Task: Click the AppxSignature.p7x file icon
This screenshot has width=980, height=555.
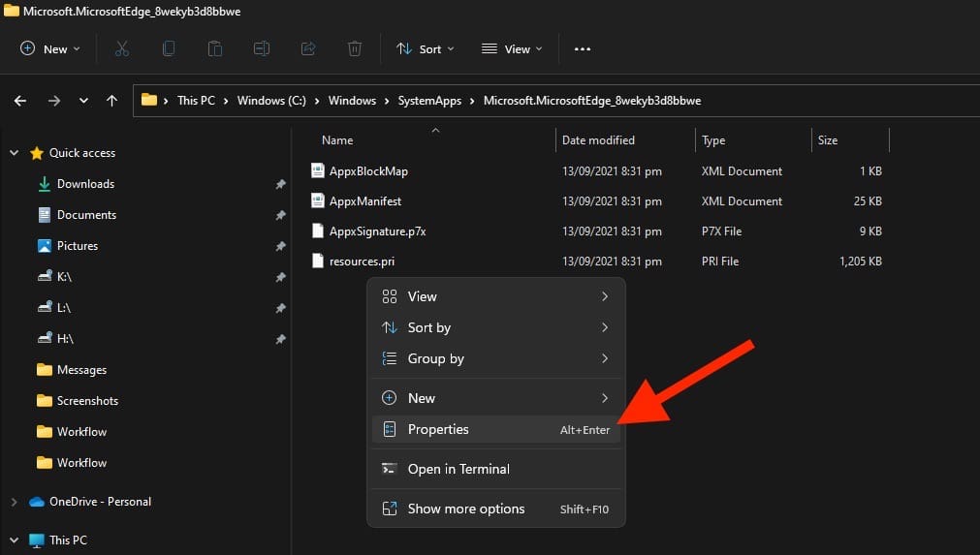Action: click(x=318, y=231)
